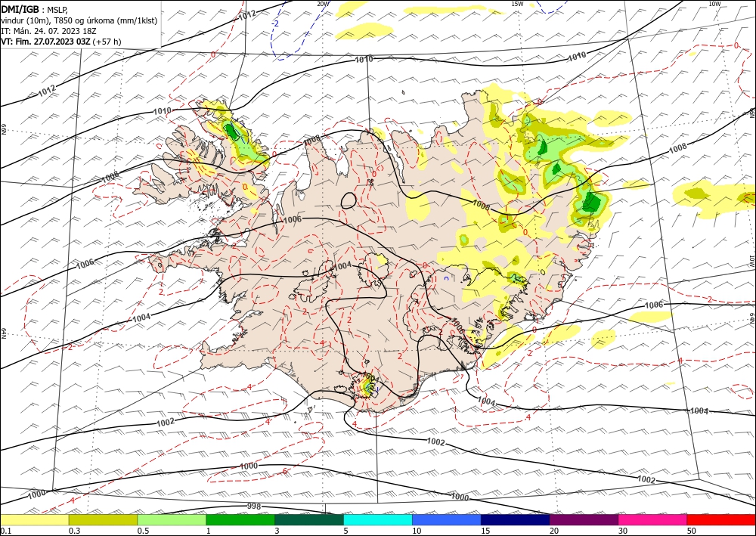Click the light green 0.5–1 legend swatch
The height and width of the screenshot is (536, 756).
point(172,520)
